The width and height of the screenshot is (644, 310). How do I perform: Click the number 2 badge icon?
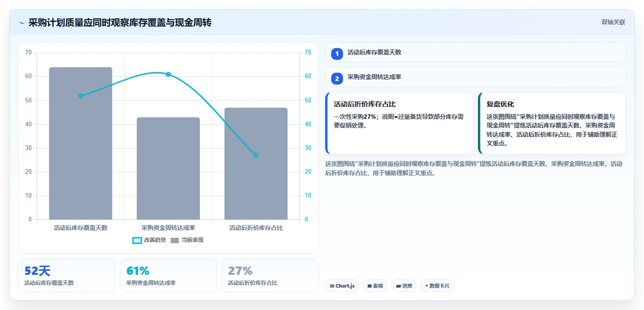(x=337, y=79)
